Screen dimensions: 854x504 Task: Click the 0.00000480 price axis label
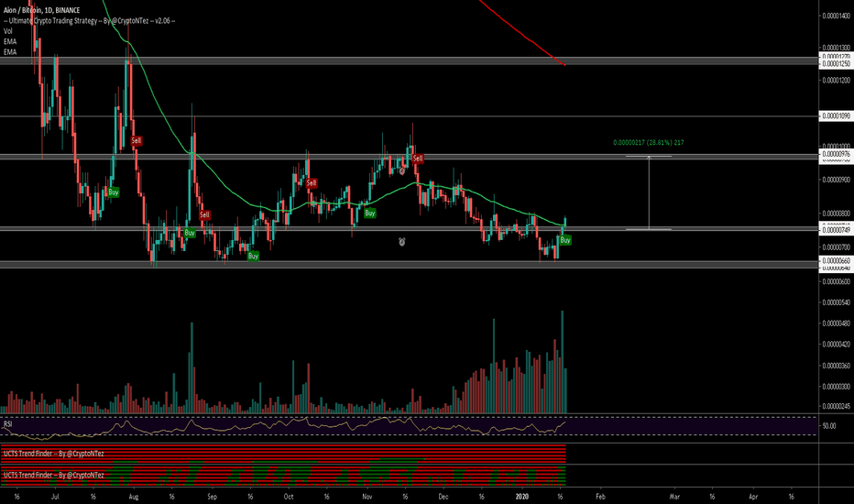836,323
